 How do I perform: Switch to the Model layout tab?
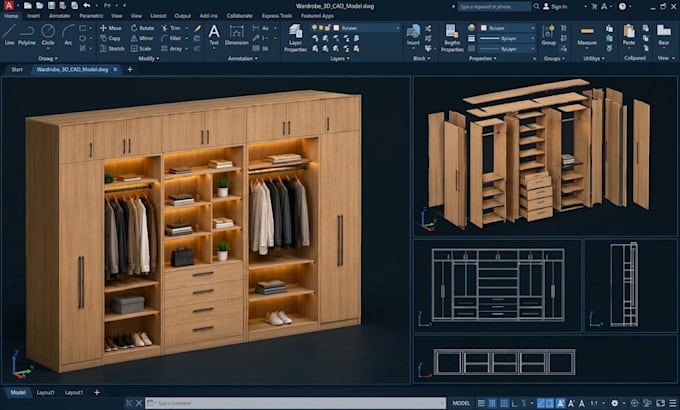[18, 392]
